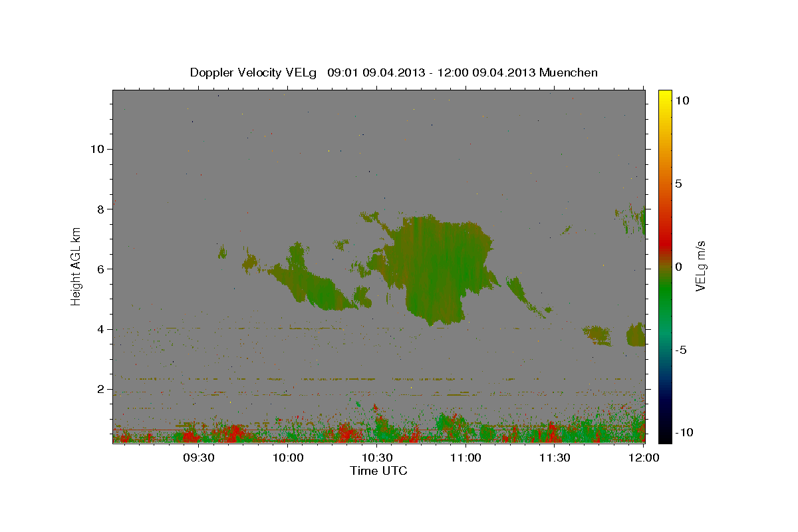
Task: Click the colorbar value -5 label
Action: [x=681, y=350]
